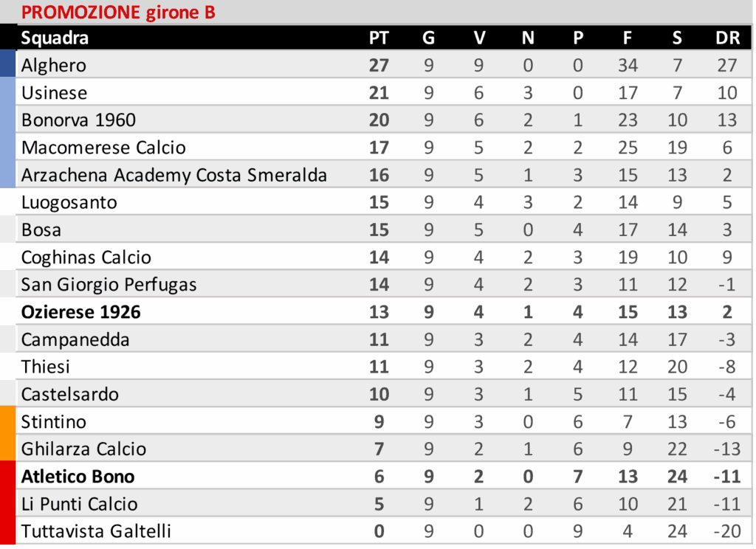
Task: Select the Alghero team name
Action: pyautogui.click(x=54, y=65)
